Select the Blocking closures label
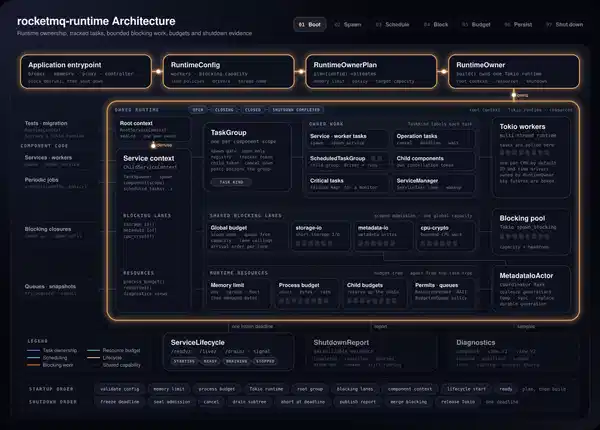Viewport: 600px width, 430px height. (48, 229)
